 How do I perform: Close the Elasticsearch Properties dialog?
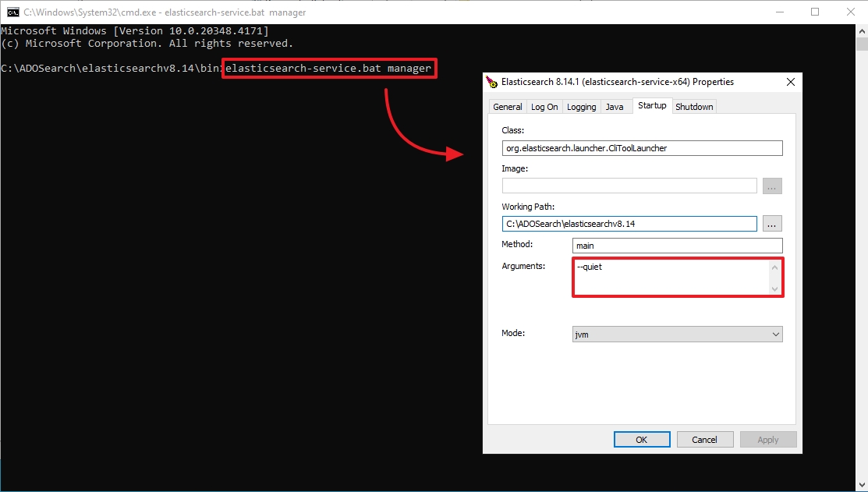790,82
